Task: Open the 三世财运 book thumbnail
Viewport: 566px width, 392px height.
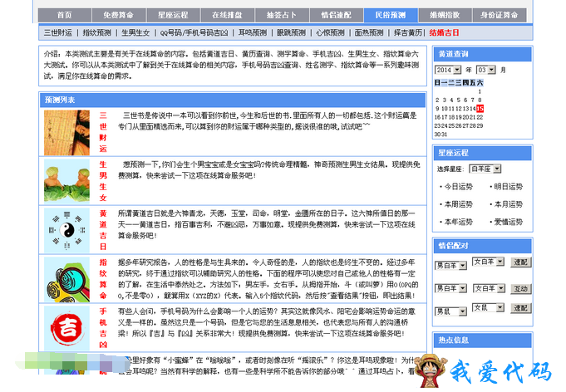Action: [66, 133]
